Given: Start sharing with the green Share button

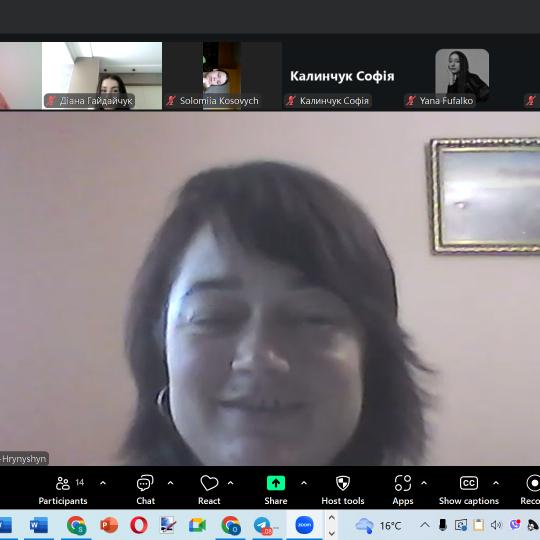Looking at the screenshot, I should pyautogui.click(x=276, y=483).
